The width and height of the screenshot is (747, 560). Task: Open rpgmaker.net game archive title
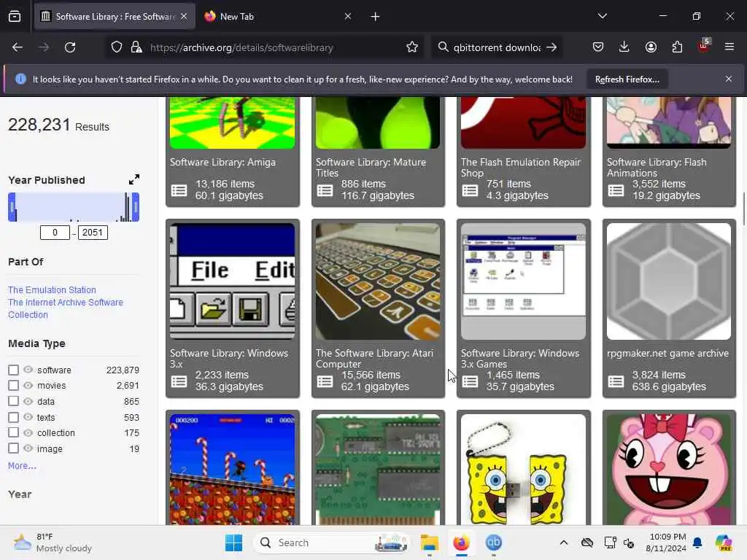667,353
